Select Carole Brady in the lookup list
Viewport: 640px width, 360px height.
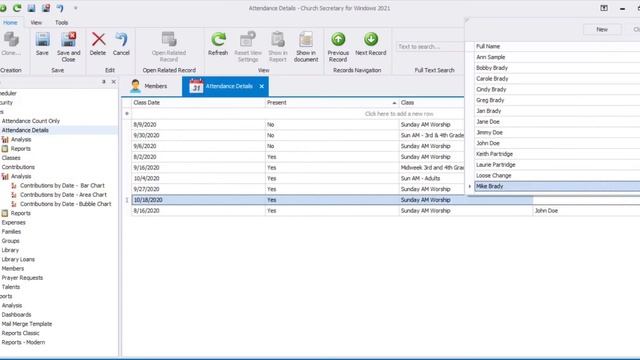coord(557,78)
